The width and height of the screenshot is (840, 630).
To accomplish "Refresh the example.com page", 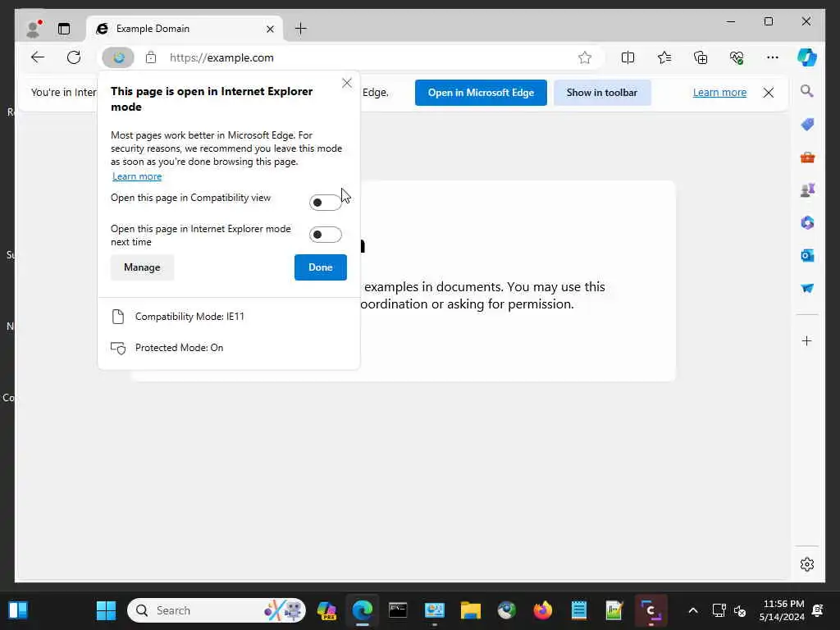I will tap(74, 57).
